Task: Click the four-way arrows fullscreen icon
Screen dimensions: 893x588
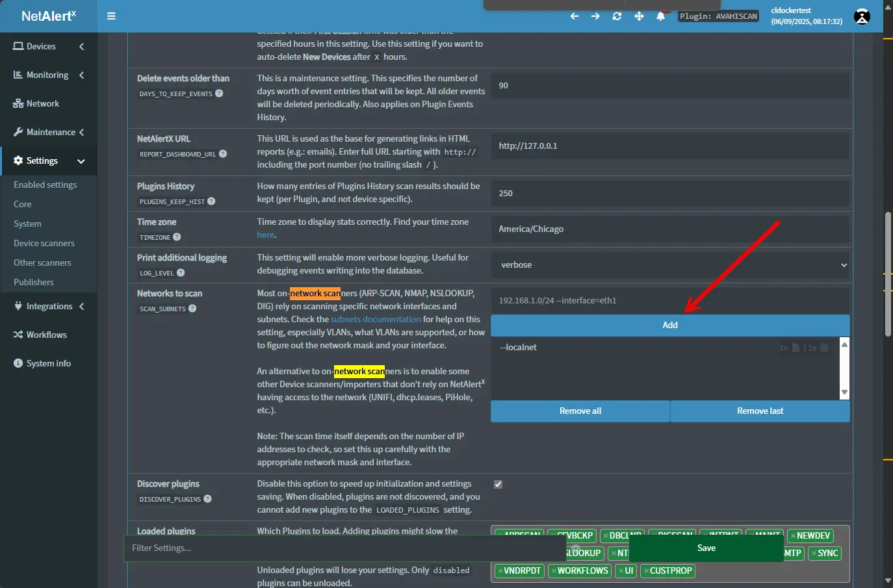Action: coord(639,16)
